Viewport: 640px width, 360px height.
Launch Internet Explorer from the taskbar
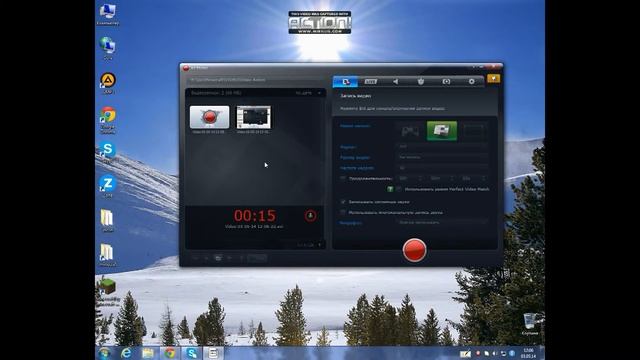[126, 353]
